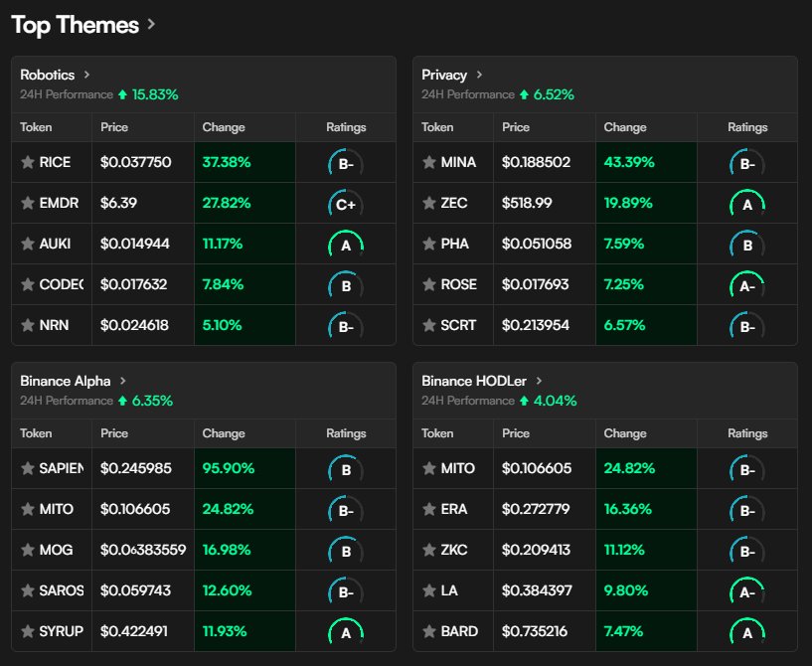Open Binance HODLer theme title
This screenshot has width=812, height=666.
pyautogui.click(x=474, y=381)
